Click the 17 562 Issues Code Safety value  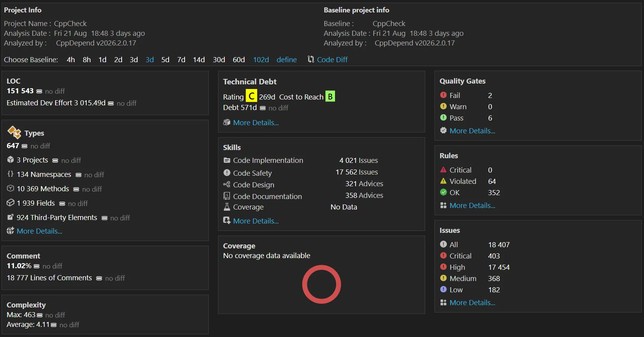coord(357,172)
